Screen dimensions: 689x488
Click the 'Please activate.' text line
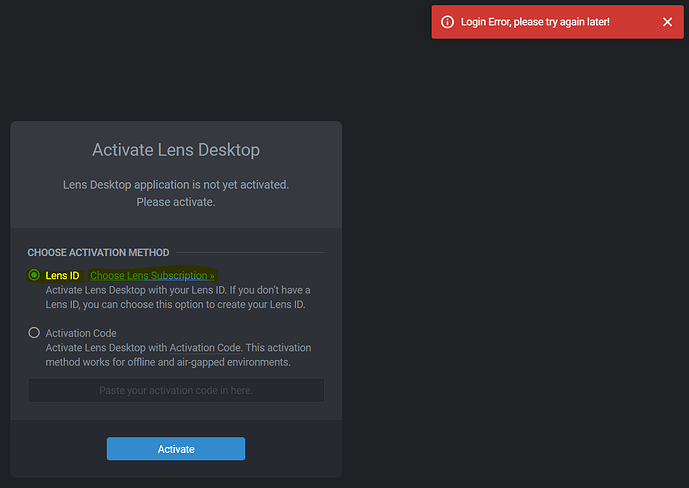point(176,202)
